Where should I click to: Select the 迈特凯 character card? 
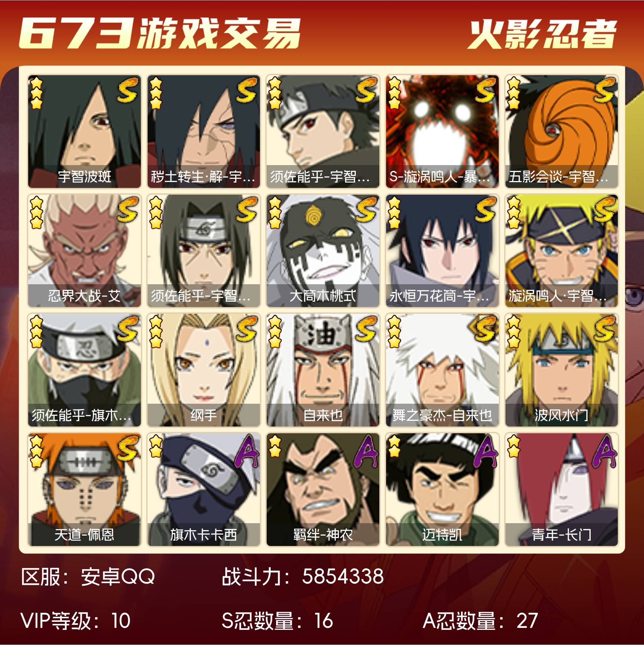[x=442, y=490]
